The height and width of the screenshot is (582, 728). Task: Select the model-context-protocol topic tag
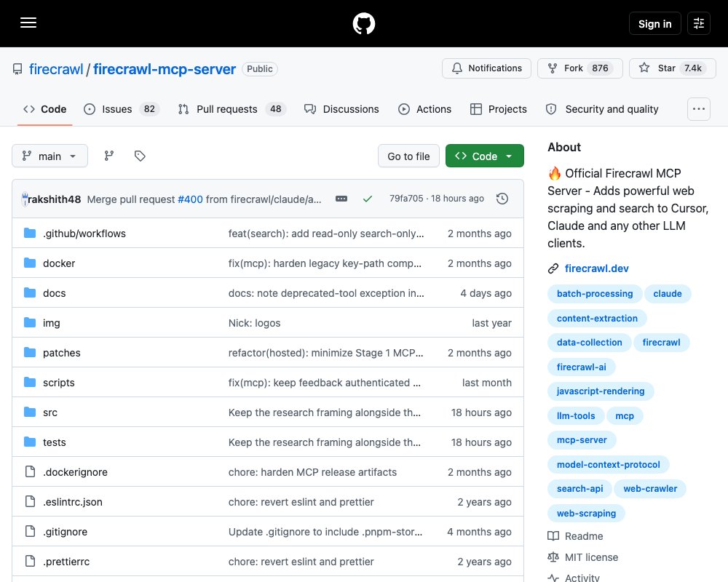pyautogui.click(x=608, y=465)
